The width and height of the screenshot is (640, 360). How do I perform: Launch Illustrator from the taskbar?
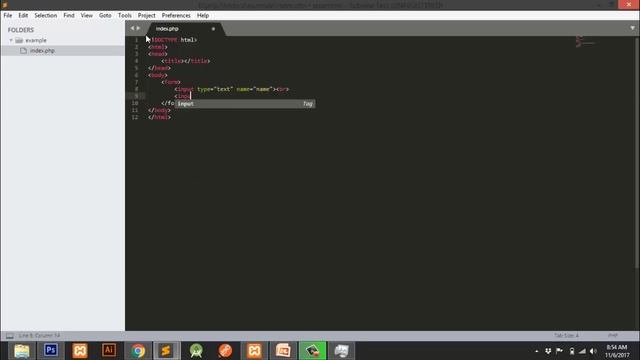pos(109,351)
